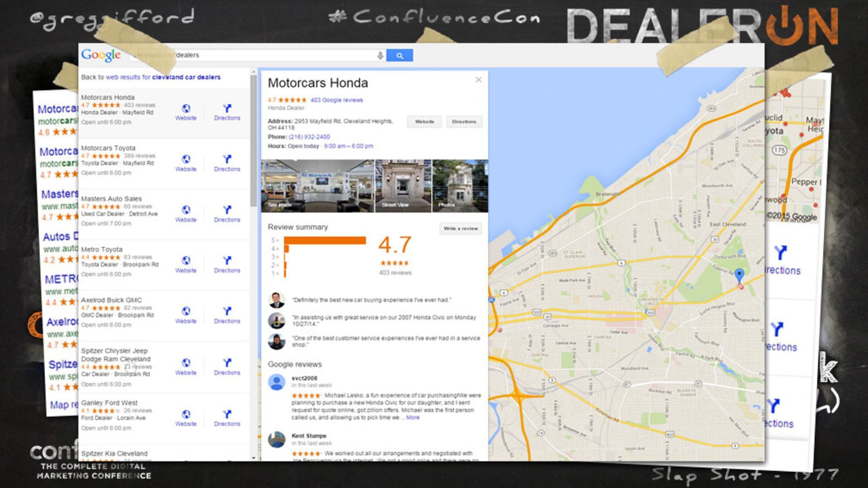
Task: Click scrollbar down arrow in results list
Action: pyautogui.click(x=254, y=458)
